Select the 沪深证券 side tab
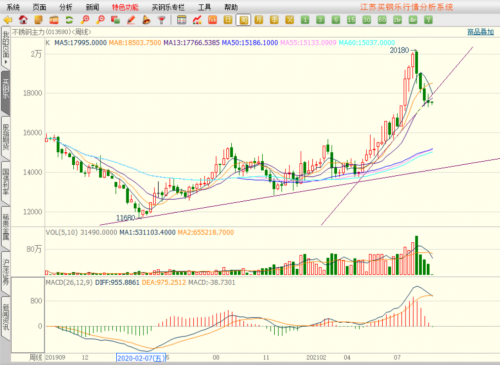This screenshot has width=500, height=365. [6, 272]
